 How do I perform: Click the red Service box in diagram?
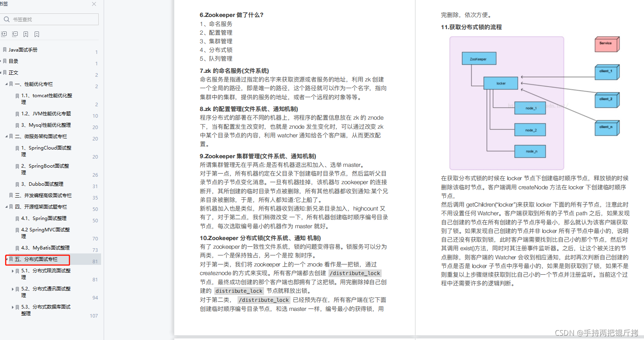pyautogui.click(x=607, y=44)
